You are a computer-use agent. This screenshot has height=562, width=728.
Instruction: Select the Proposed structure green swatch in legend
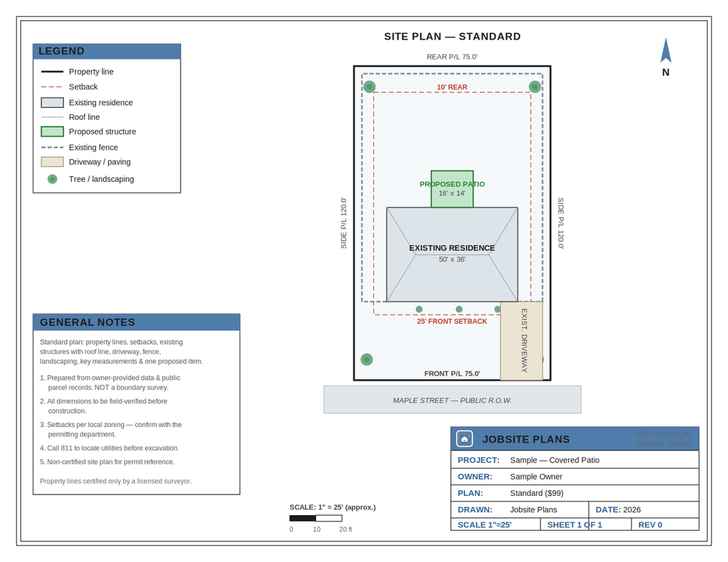coord(52,132)
